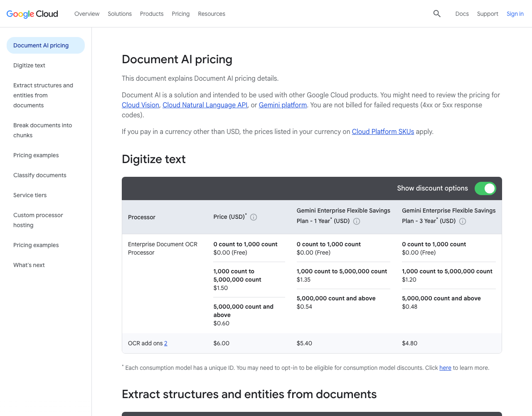Select the $0.60 price value
The height and width of the screenshot is (416, 532).
coord(222,323)
